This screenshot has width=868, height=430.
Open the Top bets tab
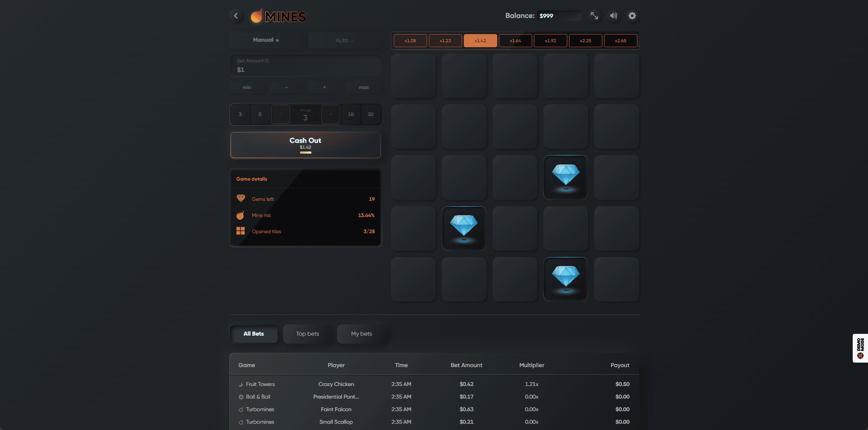tap(307, 334)
